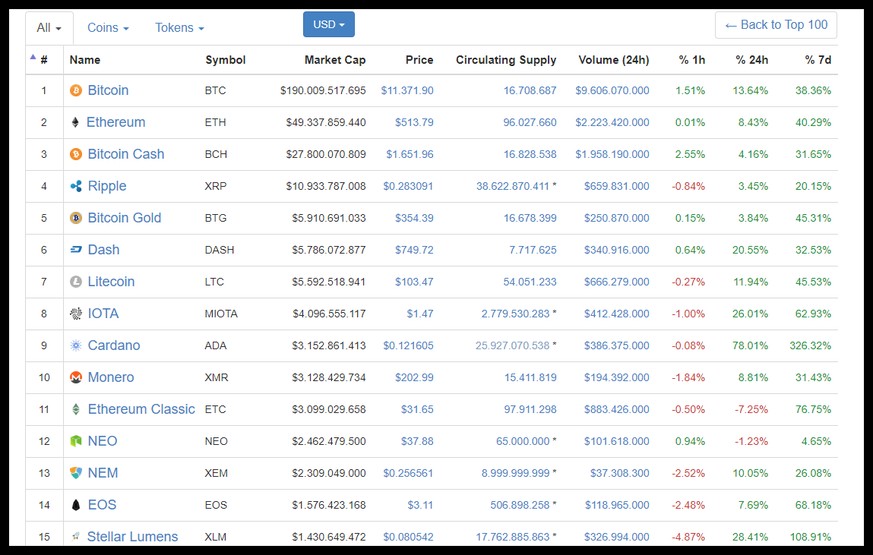Image resolution: width=873 pixels, height=555 pixels.
Task: Sort by % 24h column header
Action: coord(752,60)
